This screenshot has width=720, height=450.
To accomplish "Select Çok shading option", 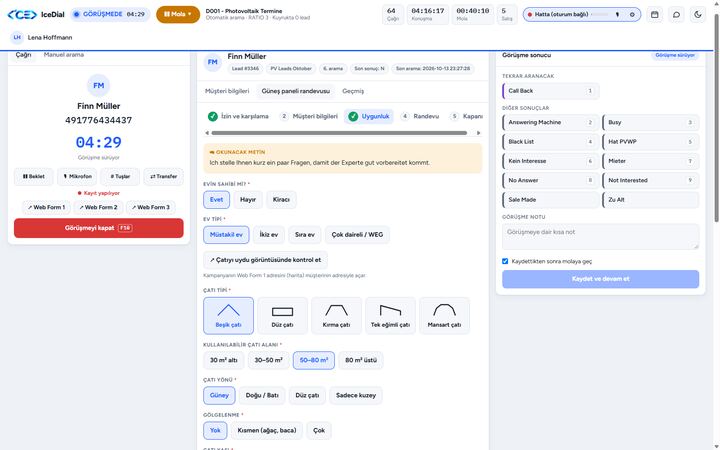I will pyautogui.click(x=319, y=431).
